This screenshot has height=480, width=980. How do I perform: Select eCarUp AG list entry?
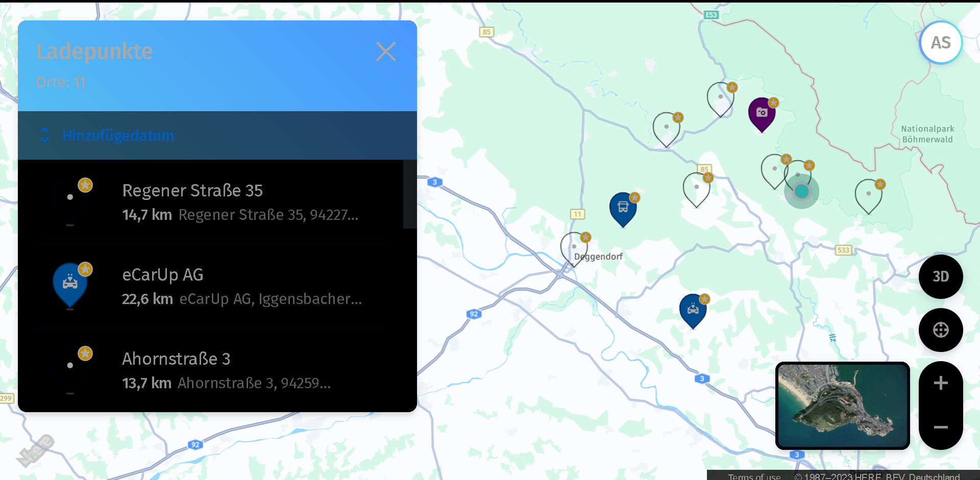pos(214,286)
